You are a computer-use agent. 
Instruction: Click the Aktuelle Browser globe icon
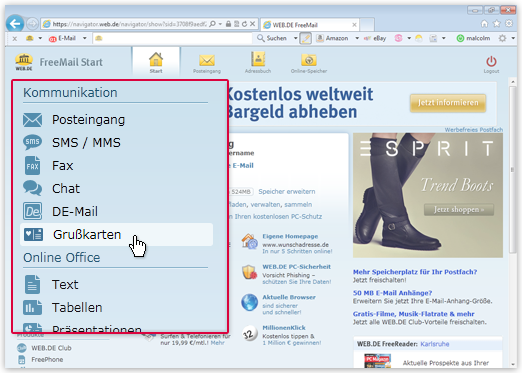[249, 302]
